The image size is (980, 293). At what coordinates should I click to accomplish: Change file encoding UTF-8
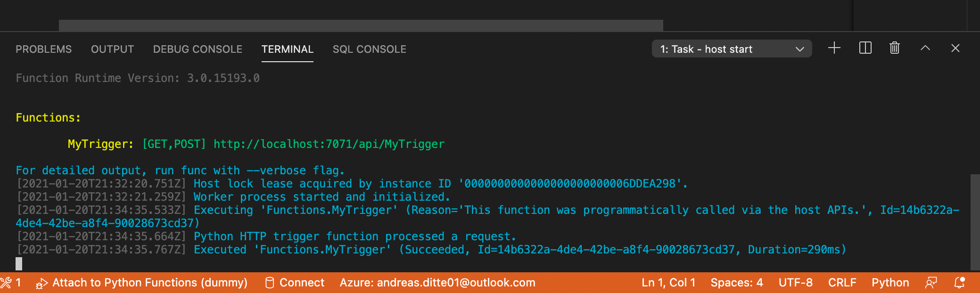point(795,283)
